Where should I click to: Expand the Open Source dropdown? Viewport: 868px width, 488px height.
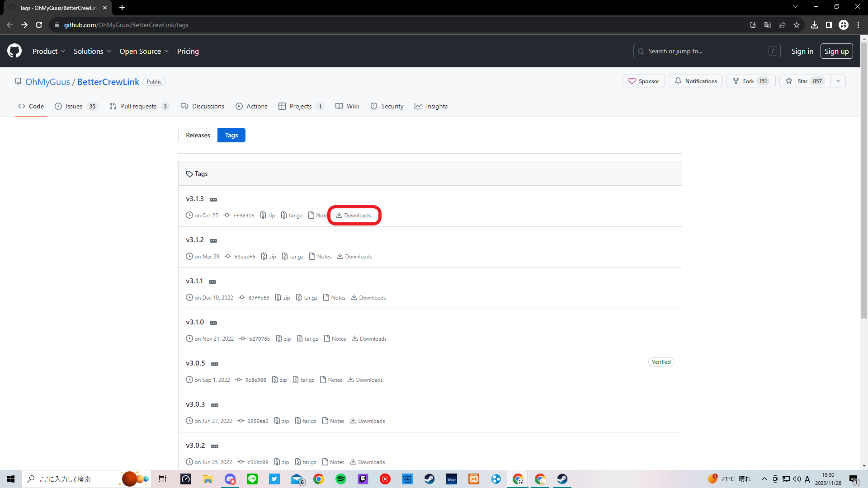(x=144, y=51)
